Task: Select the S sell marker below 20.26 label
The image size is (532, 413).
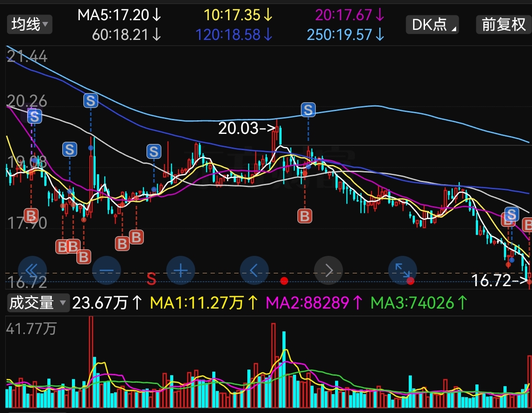Action: click(x=34, y=116)
